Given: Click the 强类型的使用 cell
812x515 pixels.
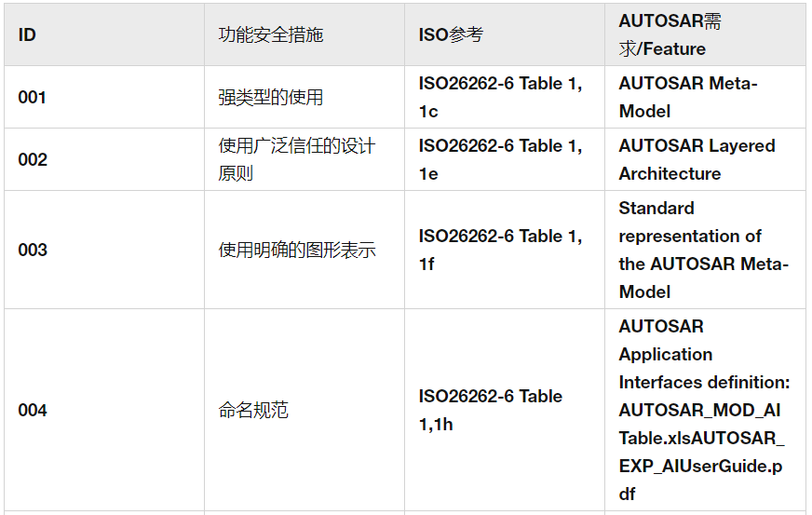Looking at the screenshot, I should 270,97.
